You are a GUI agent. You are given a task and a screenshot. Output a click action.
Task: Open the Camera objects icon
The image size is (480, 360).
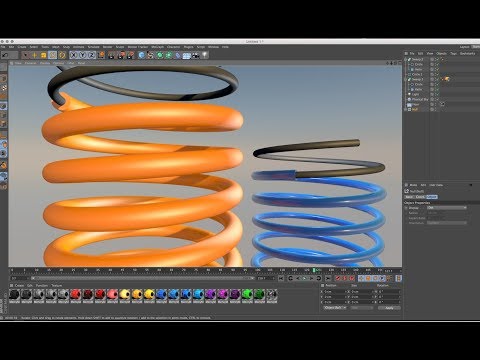(x=196, y=55)
